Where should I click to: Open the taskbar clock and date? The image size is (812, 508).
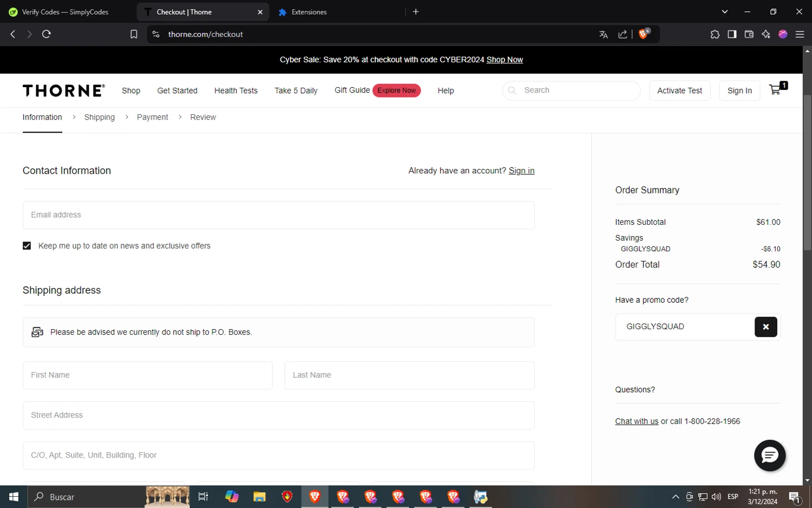coord(763,497)
